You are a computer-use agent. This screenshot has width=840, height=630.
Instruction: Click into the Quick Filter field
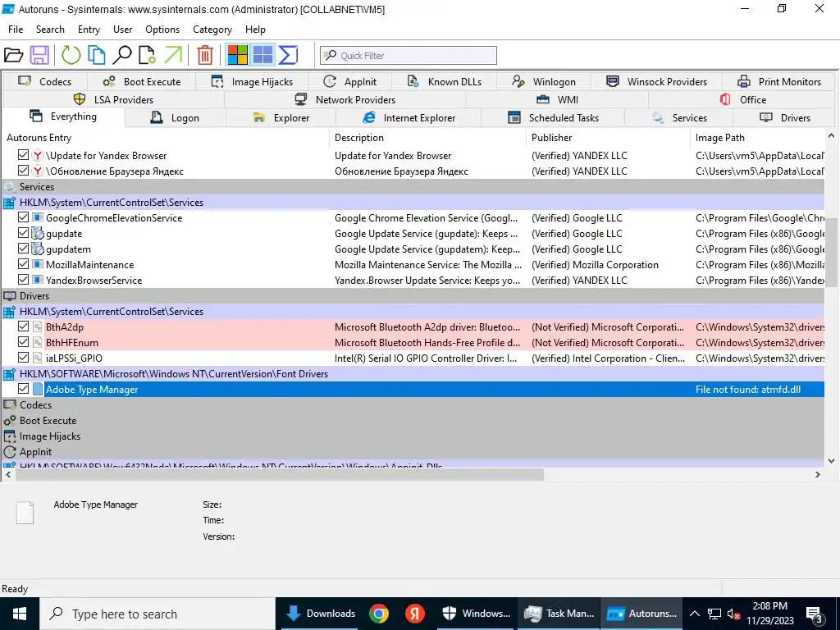(x=409, y=55)
